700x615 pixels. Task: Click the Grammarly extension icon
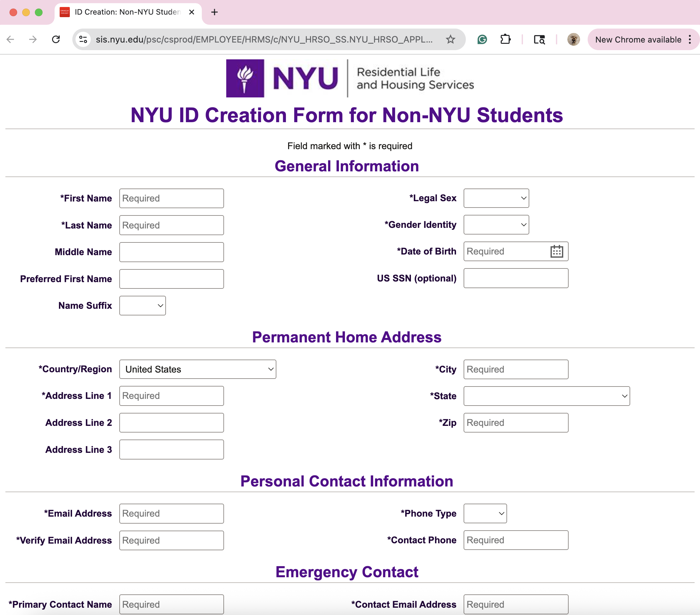482,39
